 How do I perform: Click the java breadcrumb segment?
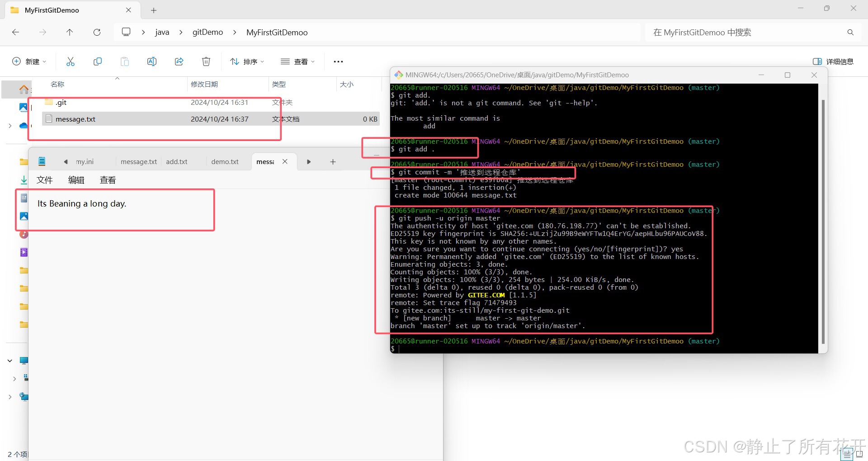tap(162, 32)
